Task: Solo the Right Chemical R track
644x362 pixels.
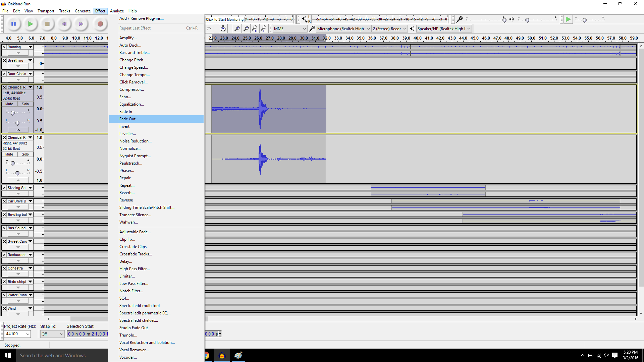Action: (25, 154)
